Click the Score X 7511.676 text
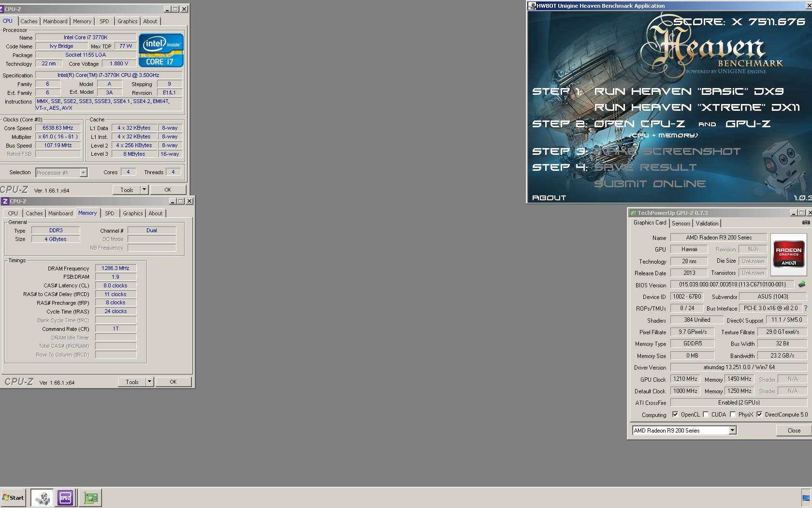 tap(739, 22)
